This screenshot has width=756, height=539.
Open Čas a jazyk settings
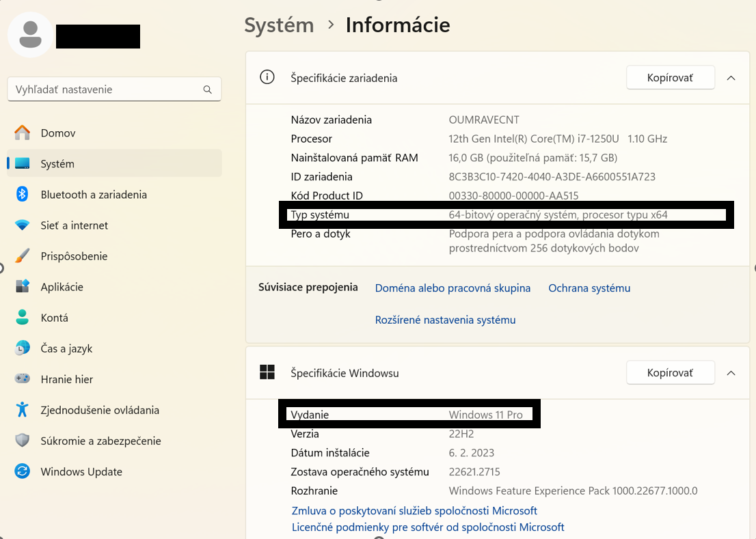[x=114, y=348]
